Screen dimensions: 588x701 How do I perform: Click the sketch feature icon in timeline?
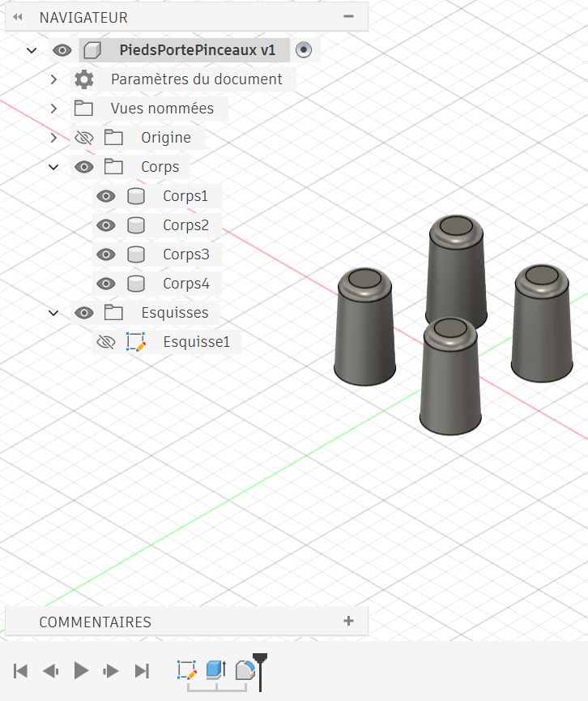click(x=187, y=670)
